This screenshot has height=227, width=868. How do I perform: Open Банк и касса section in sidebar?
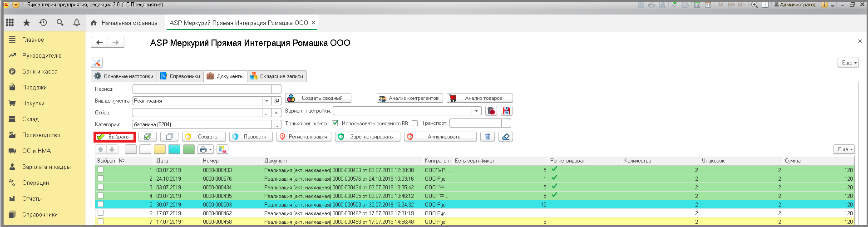point(40,71)
